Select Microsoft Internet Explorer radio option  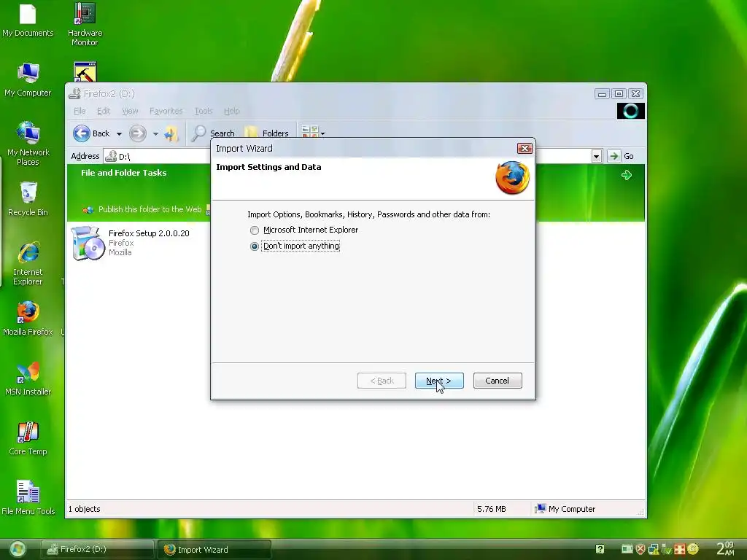tap(255, 230)
